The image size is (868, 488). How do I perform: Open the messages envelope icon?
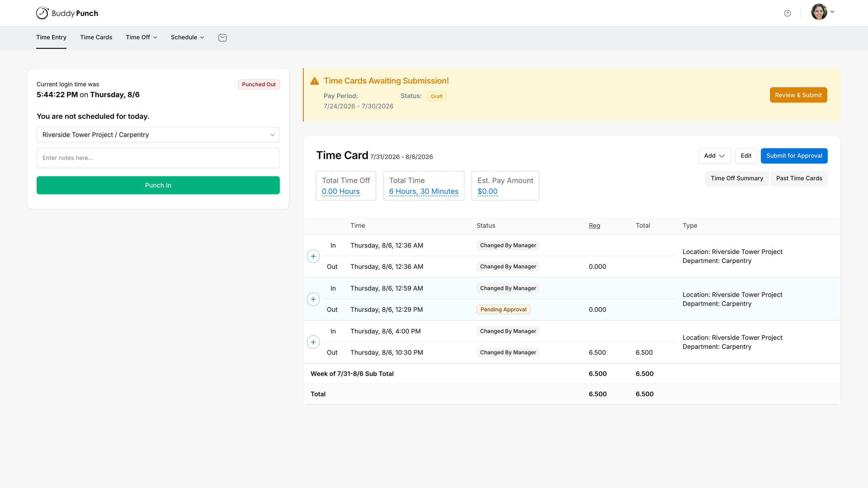click(222, 38)
